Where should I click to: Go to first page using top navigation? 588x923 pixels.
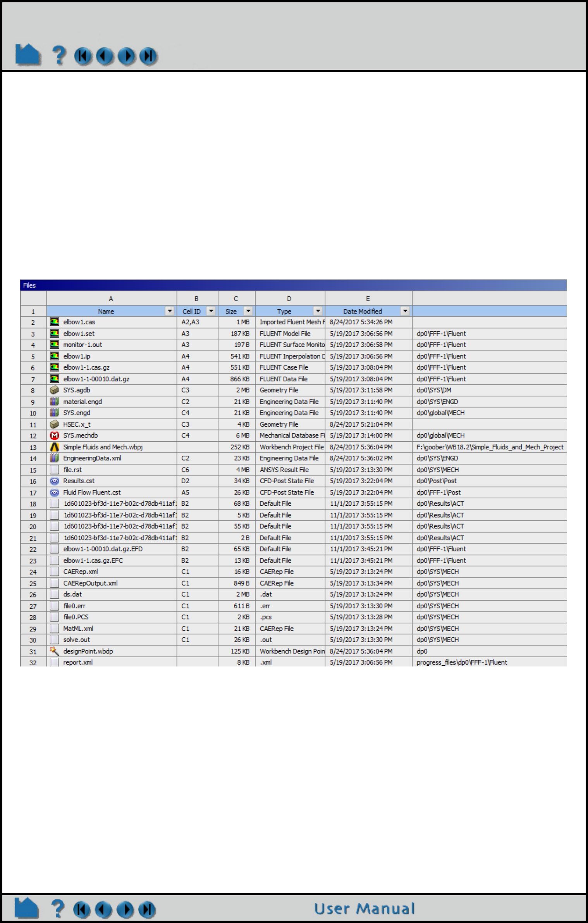pyautogui.click(x=83, y=56)
